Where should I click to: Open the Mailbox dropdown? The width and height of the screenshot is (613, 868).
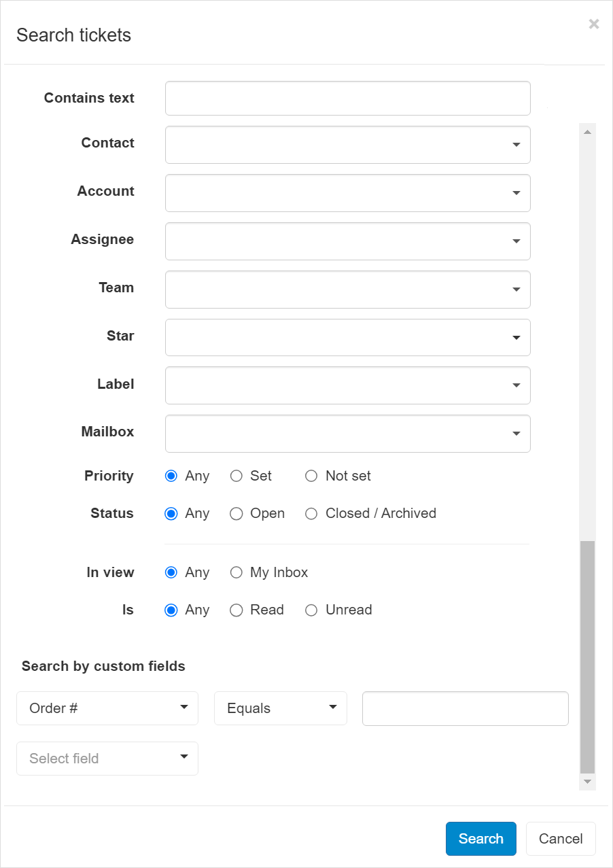point(347,434)
